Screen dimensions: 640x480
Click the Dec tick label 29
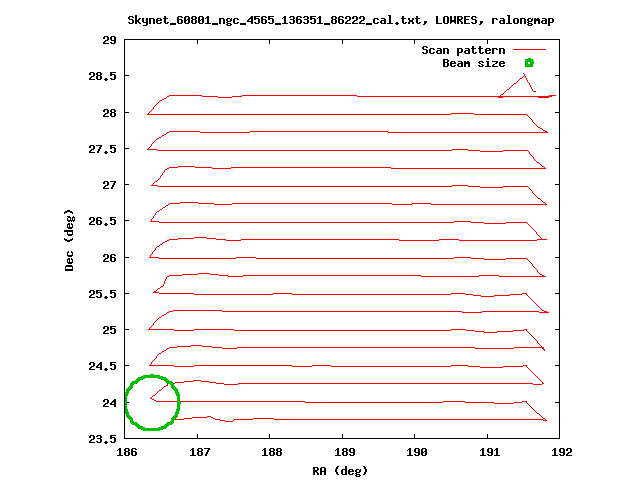tap(109, 40)
